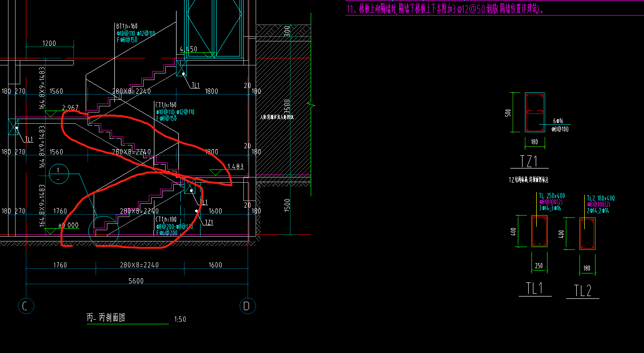
Task: Select the 1:50 scale text
Action: [180, 319]
